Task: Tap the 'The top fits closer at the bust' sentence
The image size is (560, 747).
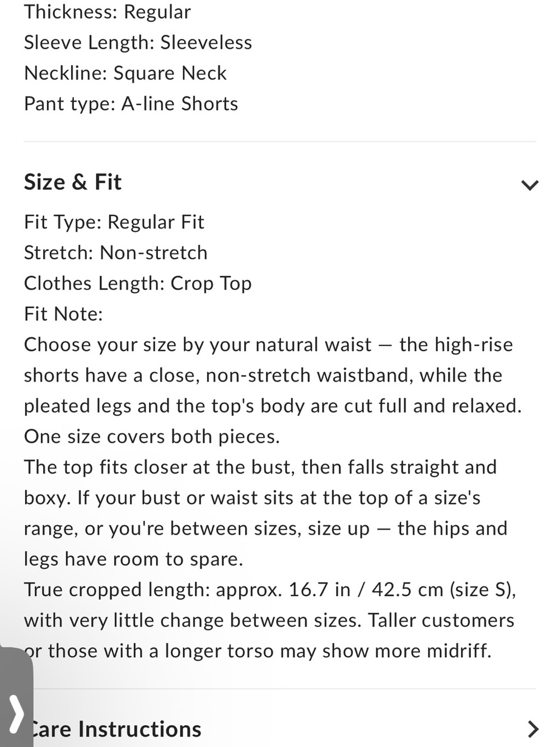Action: 260,482
